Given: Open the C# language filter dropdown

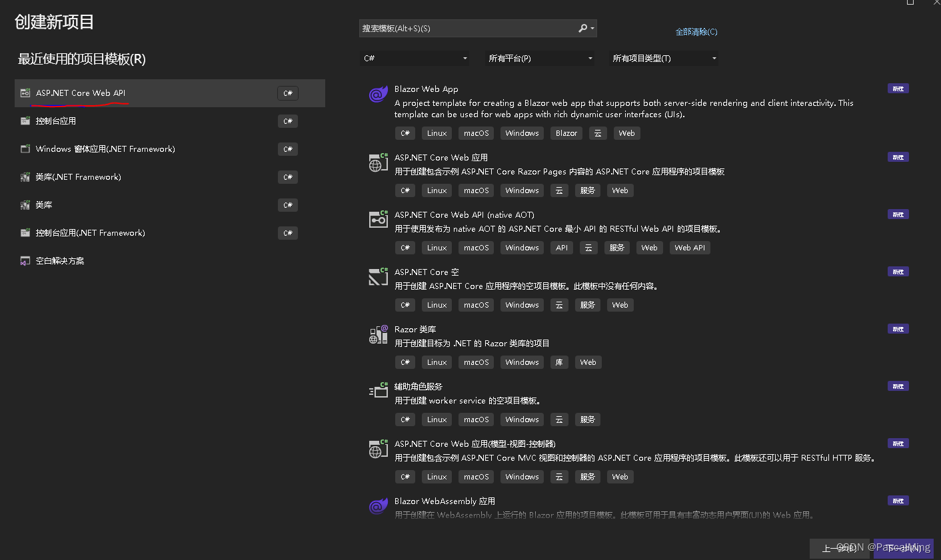Looking at the screenshot, I should pyautogui.click(x=415, y=59).
